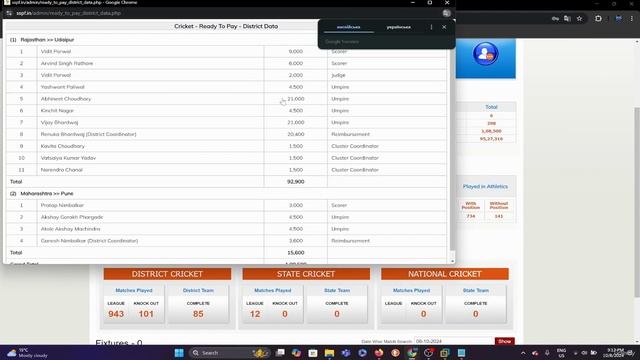Image resolution: width=640 pixels, height=360 pixels.
Task: Open Task View from the taskbar
Action: [280, 353]
